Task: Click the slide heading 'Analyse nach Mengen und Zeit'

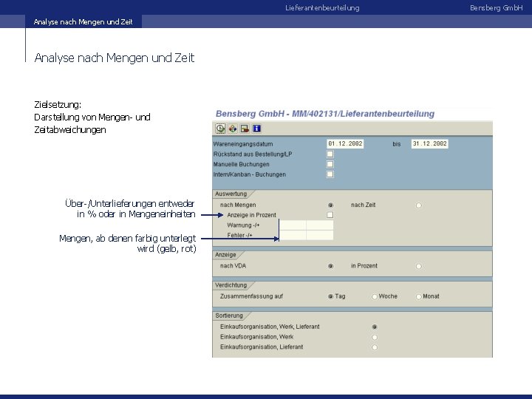Action: [x=115, y=58]
